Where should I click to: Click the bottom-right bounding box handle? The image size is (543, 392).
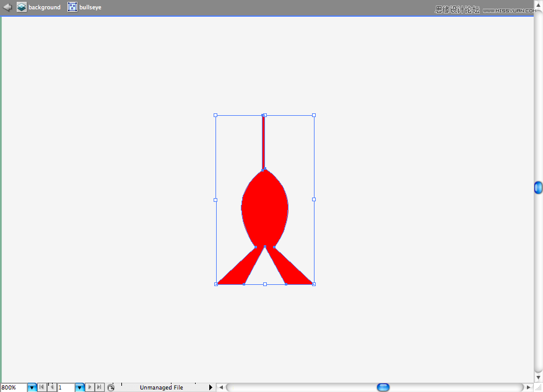(x=314, y=284)
